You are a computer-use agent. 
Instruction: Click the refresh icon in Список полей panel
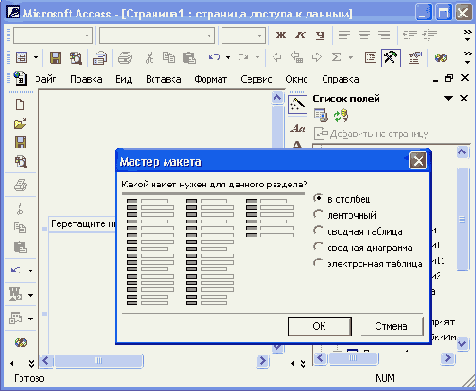tap(340, 116)
